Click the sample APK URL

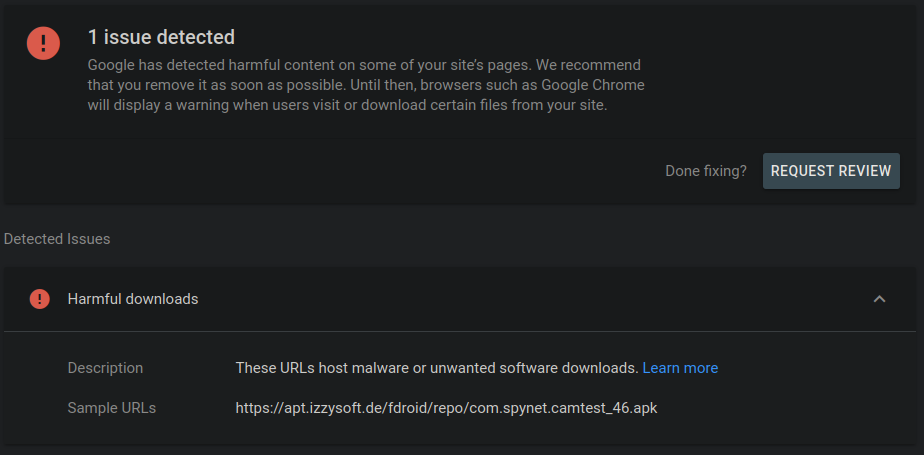446,408
